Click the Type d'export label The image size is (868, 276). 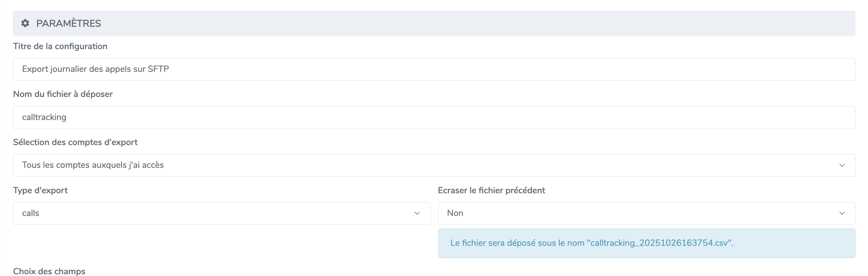tap(40, 190)
